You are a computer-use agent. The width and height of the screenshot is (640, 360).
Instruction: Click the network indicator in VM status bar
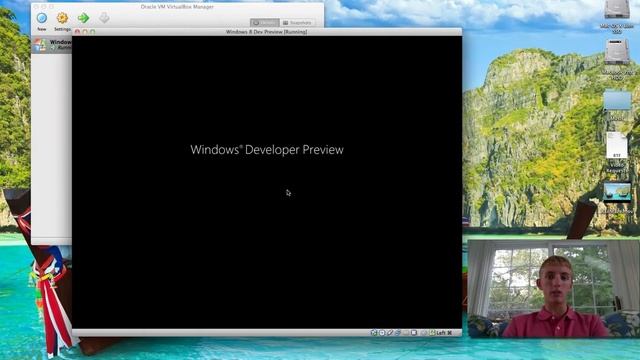coord(398,333)
